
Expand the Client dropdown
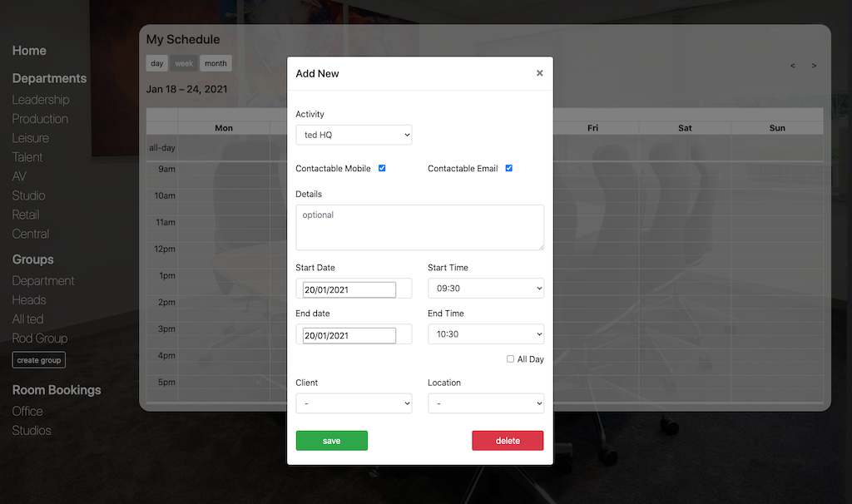354,403
